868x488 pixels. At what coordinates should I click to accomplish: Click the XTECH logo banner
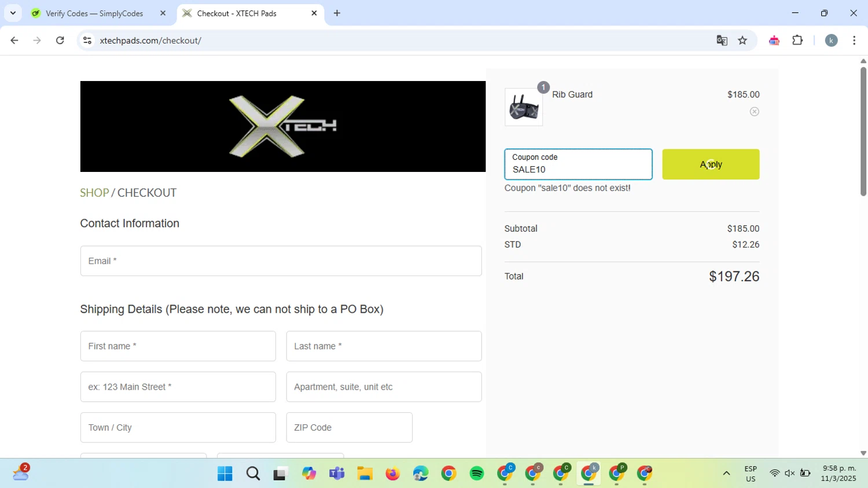282,126
